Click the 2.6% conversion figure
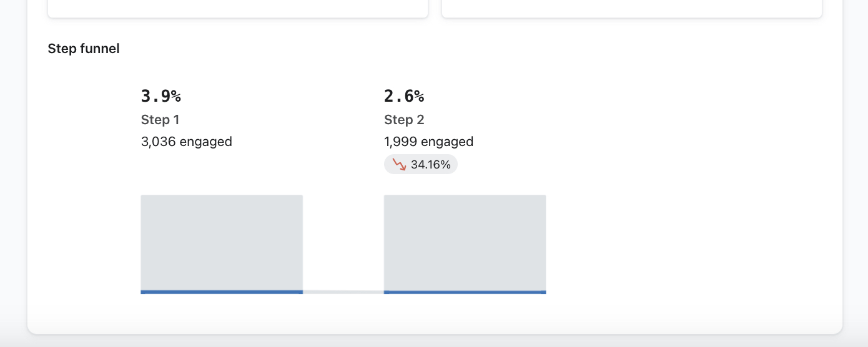The height and width of the screenshot is (347, 868). tap(403, 96)
